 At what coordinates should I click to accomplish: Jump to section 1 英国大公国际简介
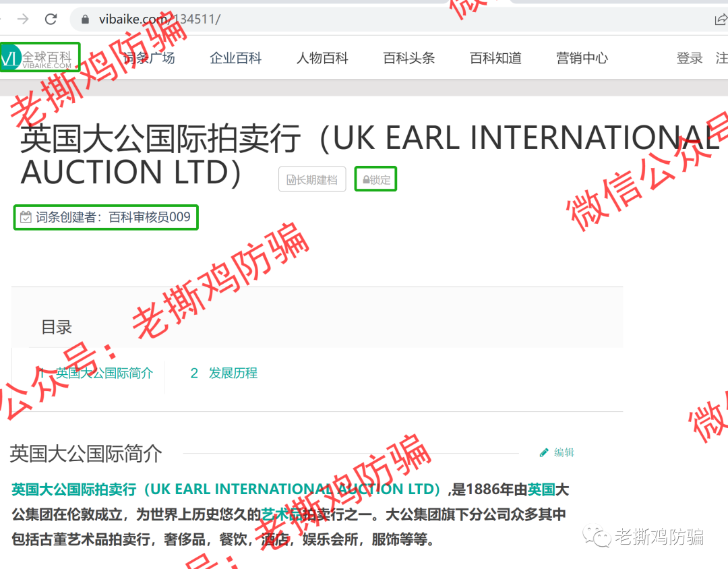coord(96,373)
